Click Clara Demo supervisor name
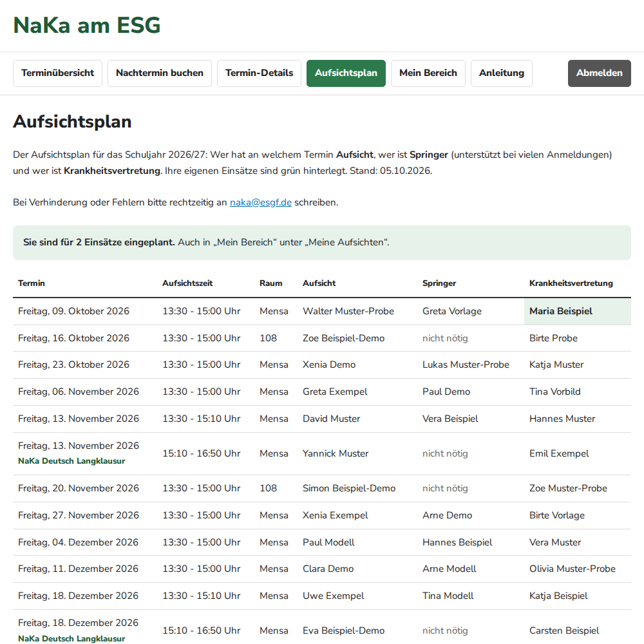 pos(328,569)
